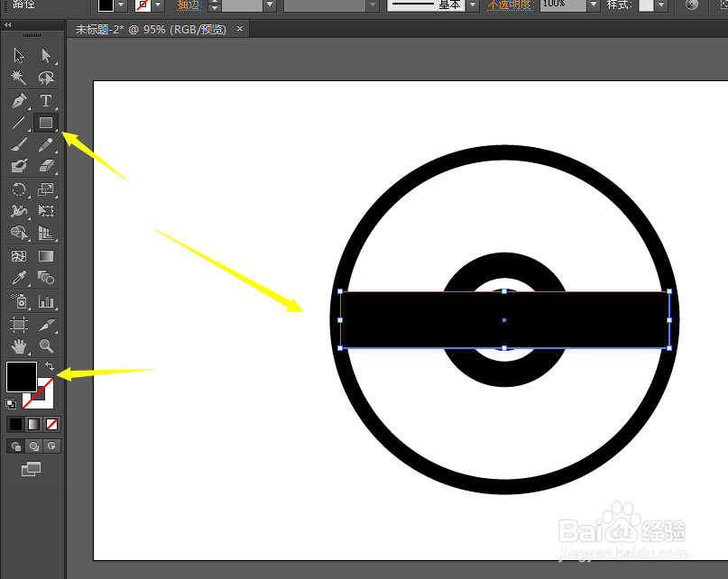The width and height of the screenshot is (728, 579).
Task: Select the Column Graph tool
Action: pos(46,302)
